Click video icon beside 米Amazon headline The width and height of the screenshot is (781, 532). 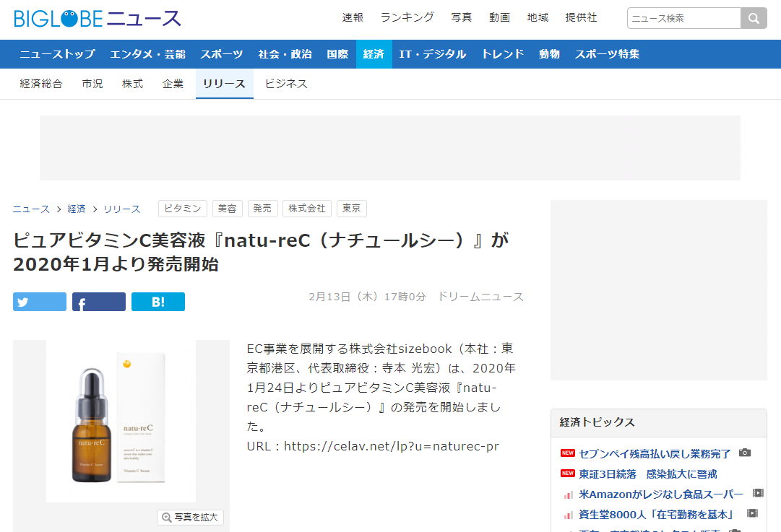[x=758, y=494]
